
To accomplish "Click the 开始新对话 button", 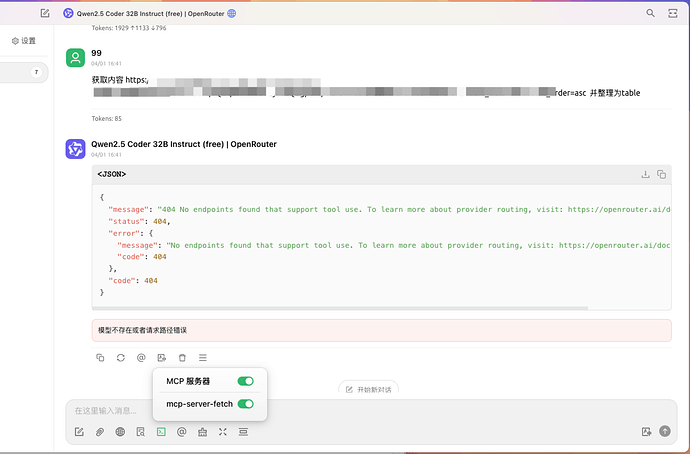I will tap(368, 389).
